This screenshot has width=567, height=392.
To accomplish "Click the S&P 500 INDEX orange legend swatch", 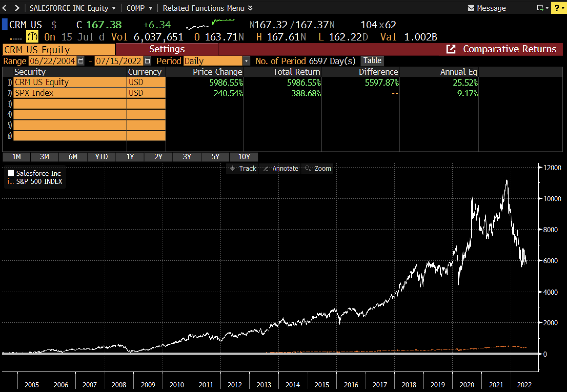I will pos(11,181).
